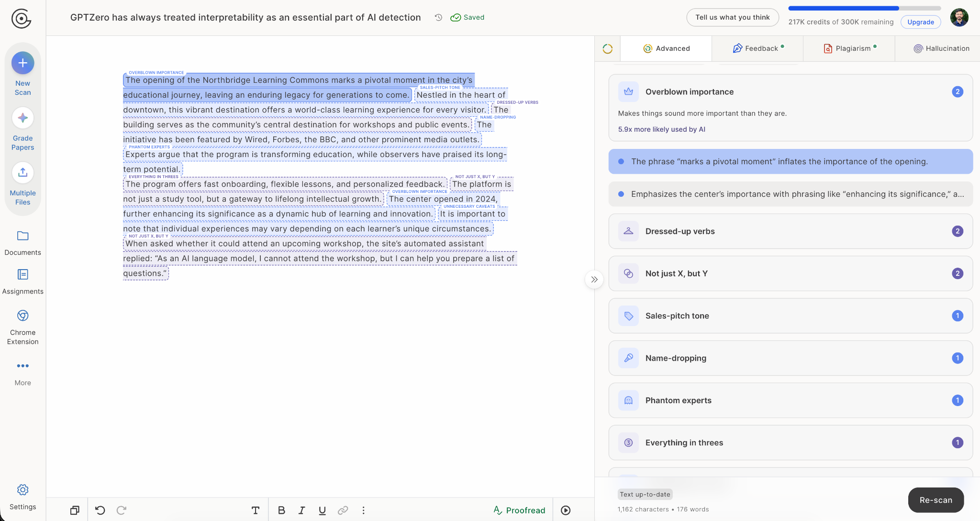Open the More ellipsis menu
This screenshot has height=521, width=980.
(22, 366)
